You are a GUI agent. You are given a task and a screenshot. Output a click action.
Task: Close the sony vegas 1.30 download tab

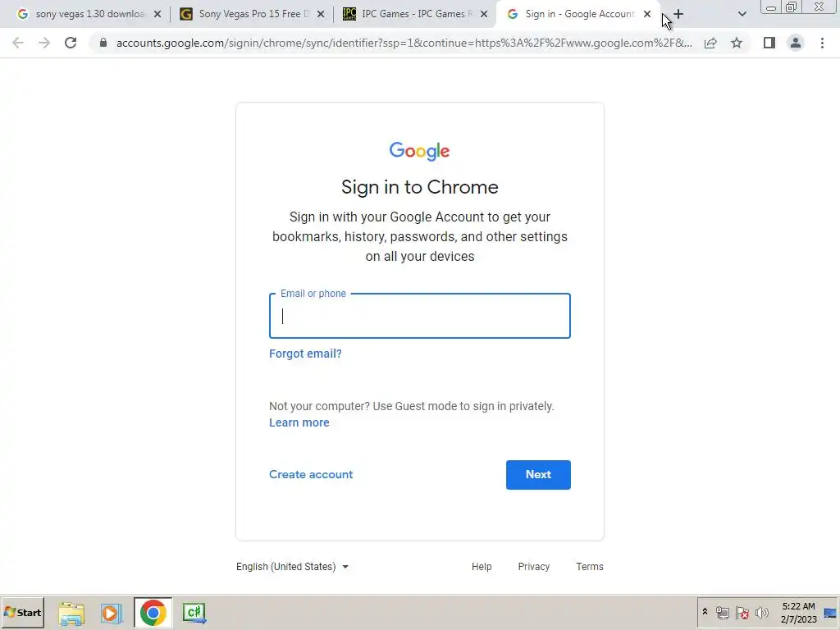(x=157, y=14)
